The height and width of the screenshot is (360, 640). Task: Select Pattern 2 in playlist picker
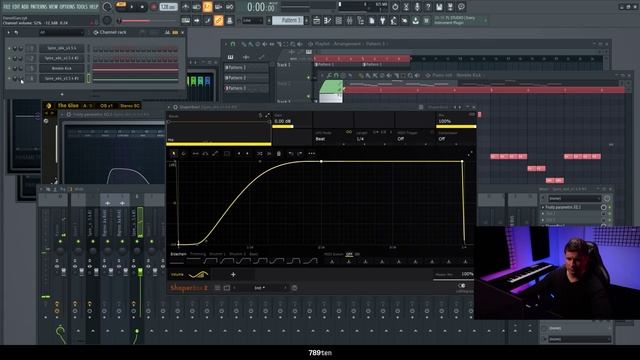click(246, 78)
